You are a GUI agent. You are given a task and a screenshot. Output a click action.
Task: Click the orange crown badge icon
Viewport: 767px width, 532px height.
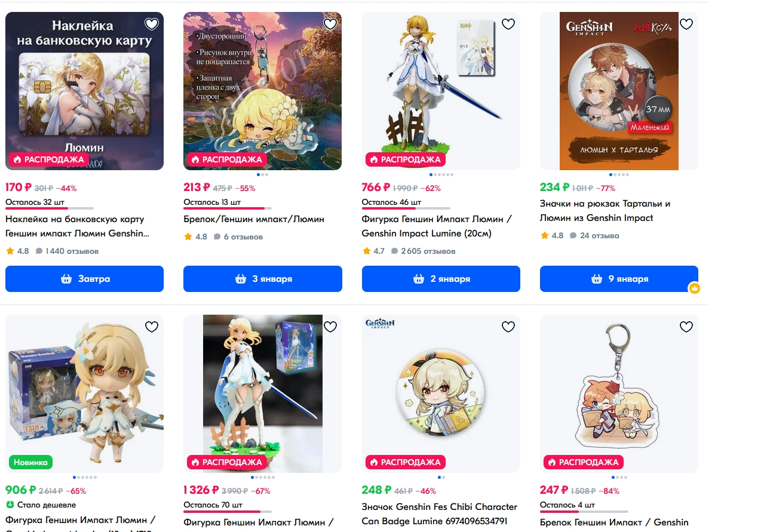coord(694,288)
